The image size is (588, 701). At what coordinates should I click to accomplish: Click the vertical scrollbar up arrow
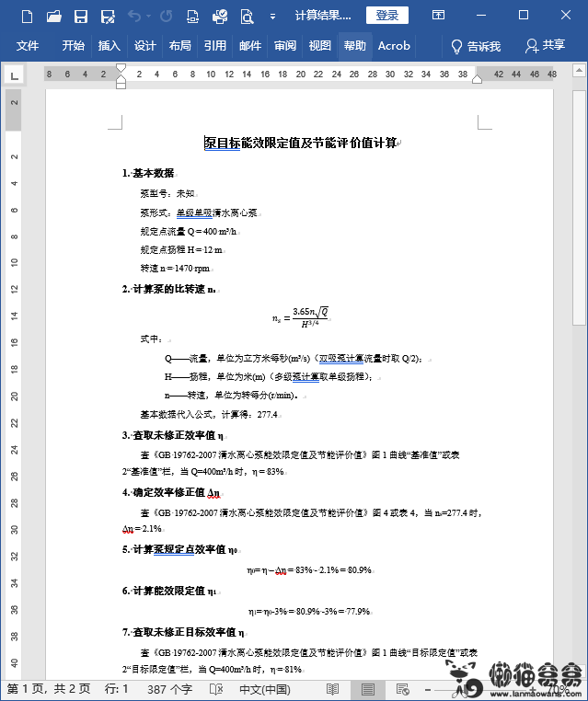pyautogui.click(x=579, y=71)
